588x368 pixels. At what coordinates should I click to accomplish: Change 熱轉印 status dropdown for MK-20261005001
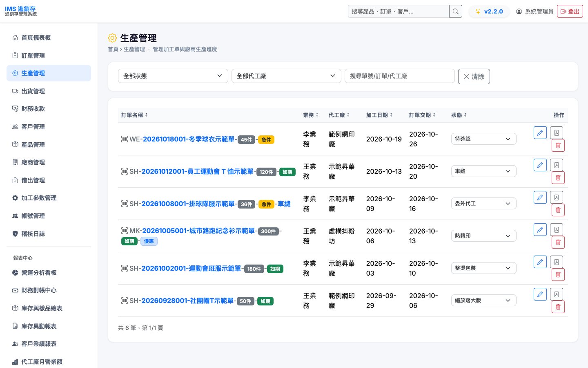point(483,236)
